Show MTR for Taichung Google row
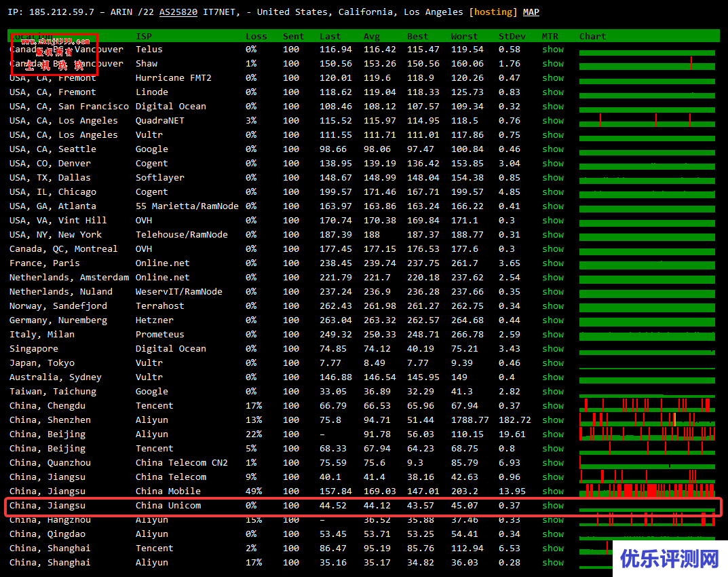The height and width of the screenshot is (577, 728). coord(553,392)
